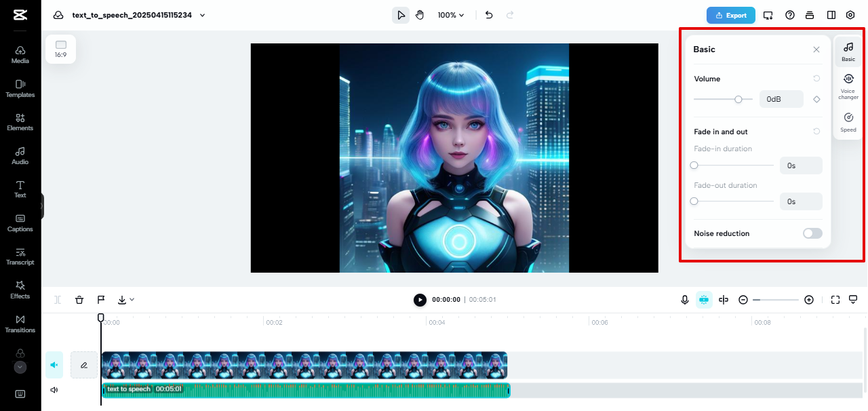Viewport: 868px width, 411px height.
Task: Switch to the Basic tab
Action: [x=848, y=51]
